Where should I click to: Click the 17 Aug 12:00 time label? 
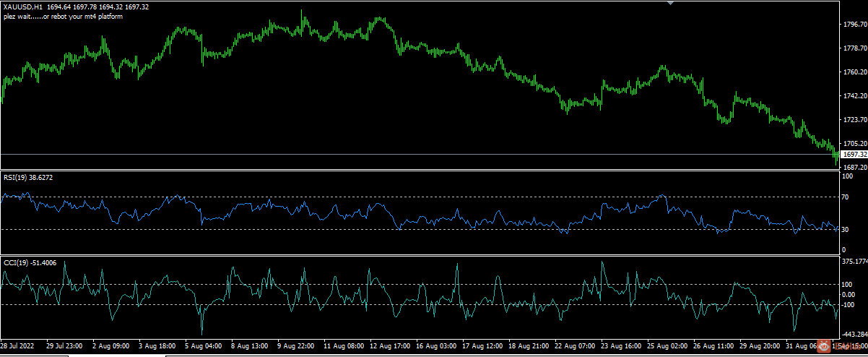click(x=482, y=347)
